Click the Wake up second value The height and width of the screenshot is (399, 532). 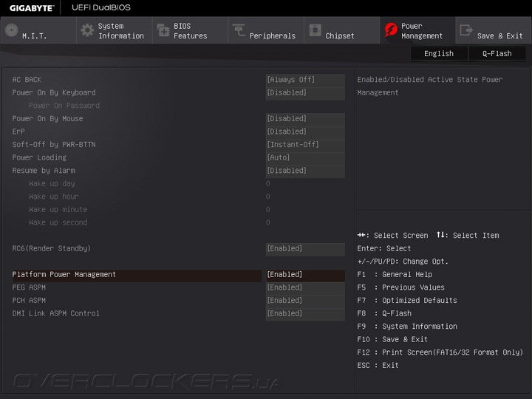pos(268,222)
